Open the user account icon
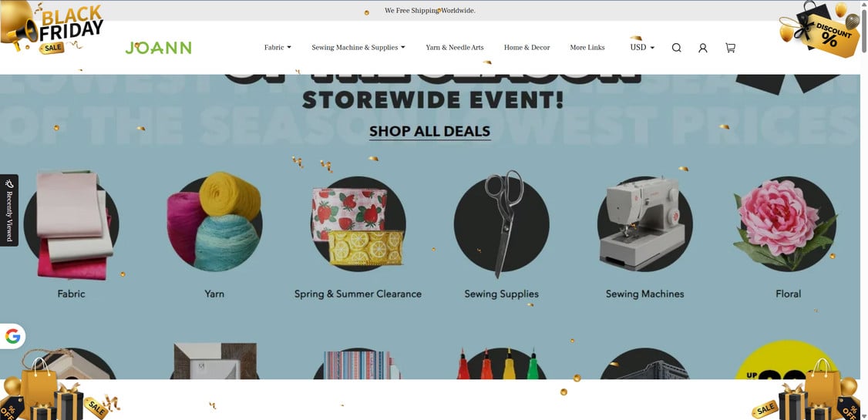The width and height of the screenshot is (868, 420). coord(703,48)
